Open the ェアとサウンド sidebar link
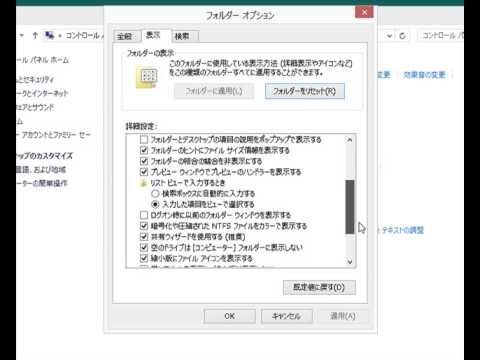480x360 pixels. (x=35, y=107)
